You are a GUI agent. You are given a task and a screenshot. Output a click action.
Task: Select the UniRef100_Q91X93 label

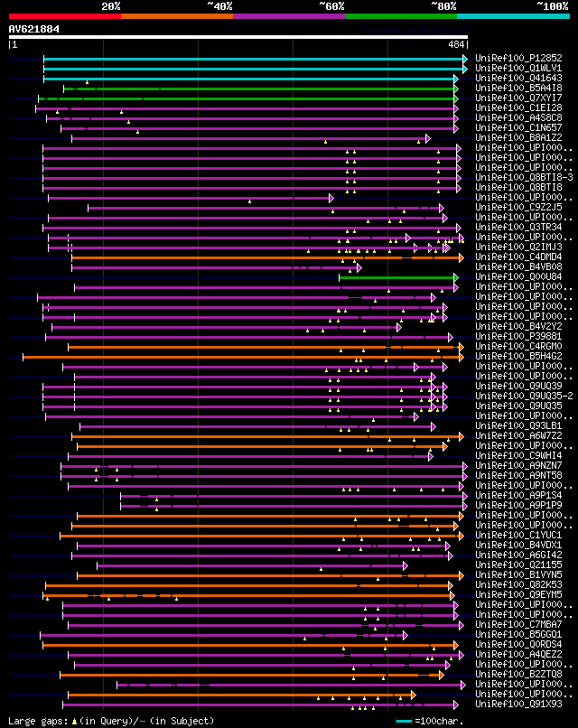point(518,704)
